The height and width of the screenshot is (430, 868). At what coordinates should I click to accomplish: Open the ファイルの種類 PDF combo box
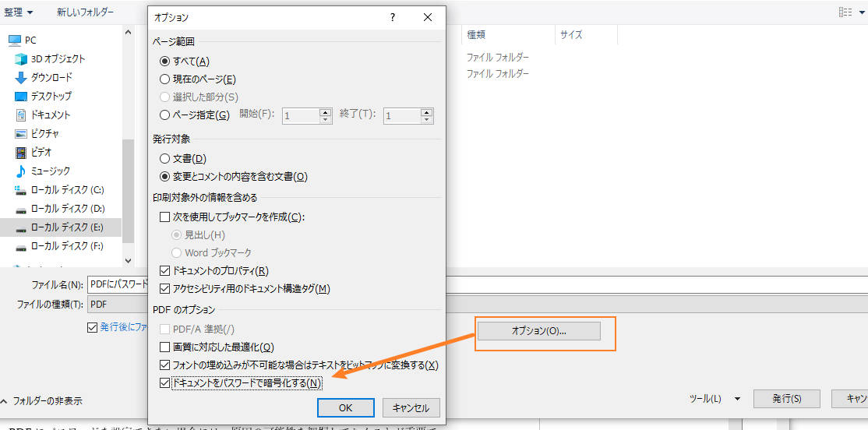(x=478, y=304)
